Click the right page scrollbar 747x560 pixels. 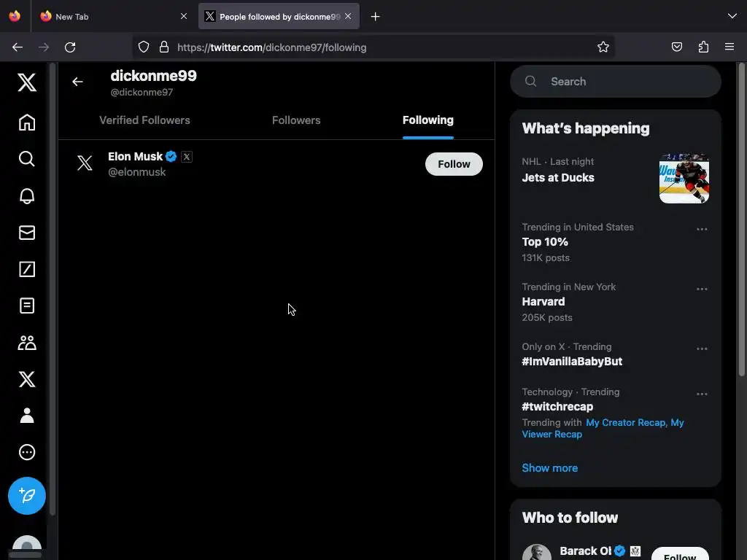coord(741,219)
